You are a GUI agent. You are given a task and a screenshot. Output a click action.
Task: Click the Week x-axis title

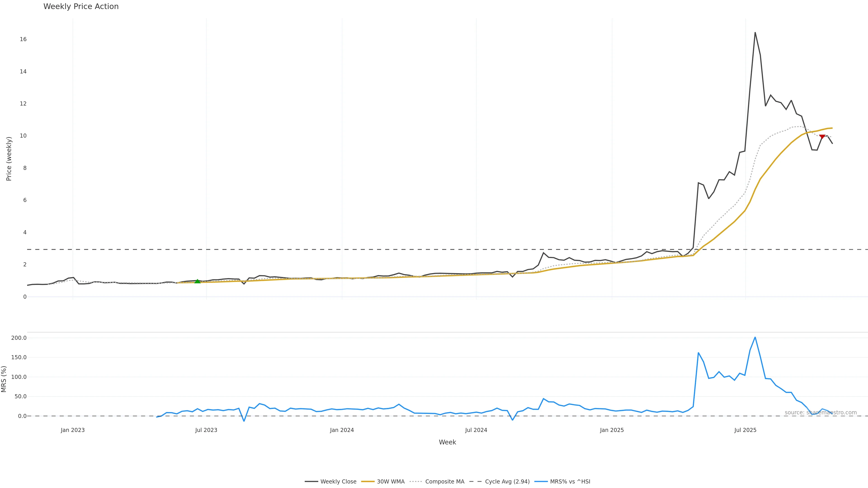tap(447, 442)
